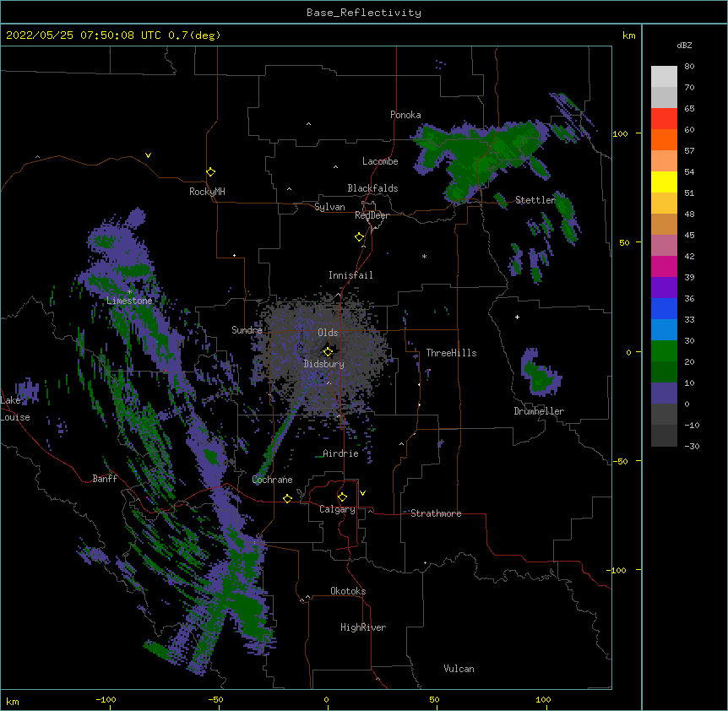
Task: Select the Sundre label
Action: (x=247, y=330)
